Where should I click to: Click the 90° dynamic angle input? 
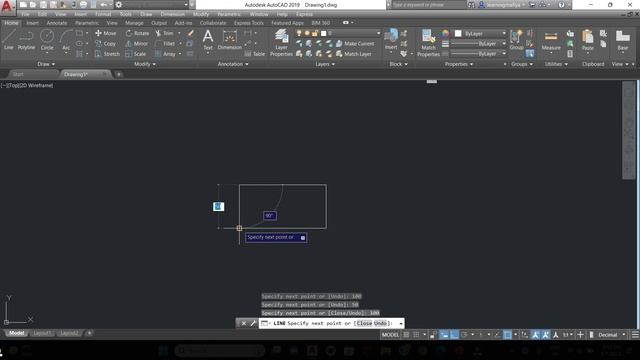tap(269, 216)
